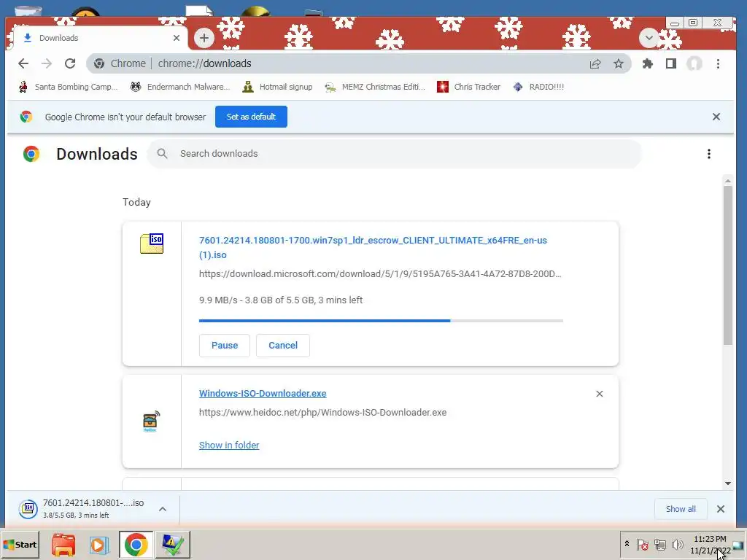Set Chrome as default browser
Viewport: 747px width, 560px height.
tap(251, 117)
